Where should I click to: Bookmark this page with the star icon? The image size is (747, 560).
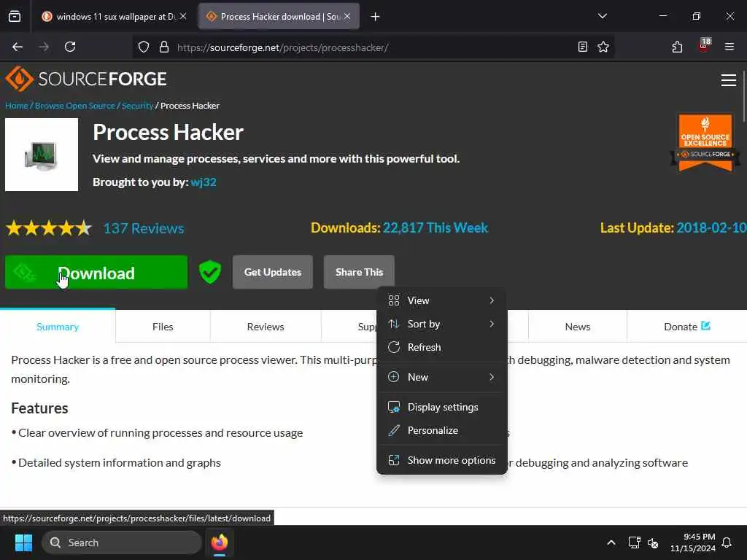click(603, 47)
